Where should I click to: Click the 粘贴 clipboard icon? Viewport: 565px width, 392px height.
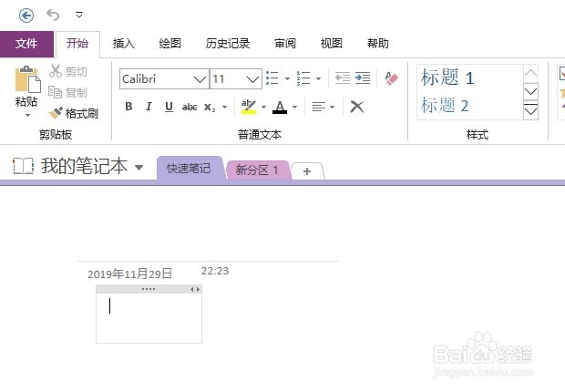click(x=27, y=79)
